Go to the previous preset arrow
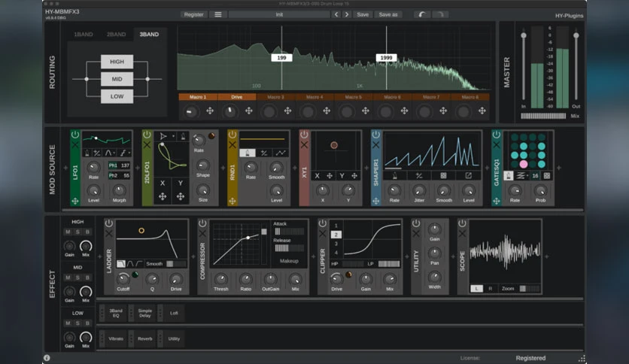The height and width of the screenshot is (364, 629). 336,14
